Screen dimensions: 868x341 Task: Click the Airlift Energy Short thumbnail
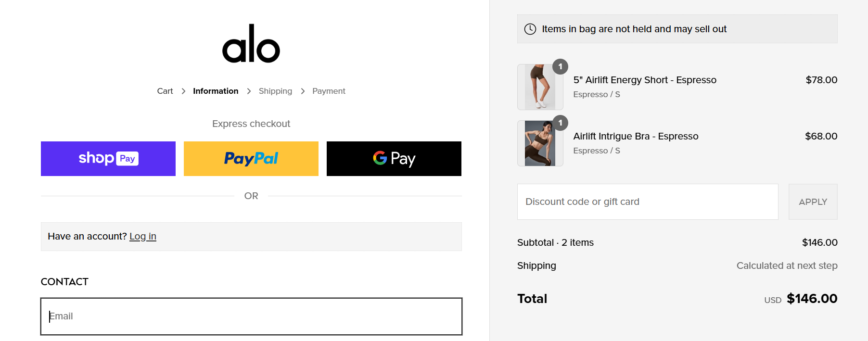540,87
